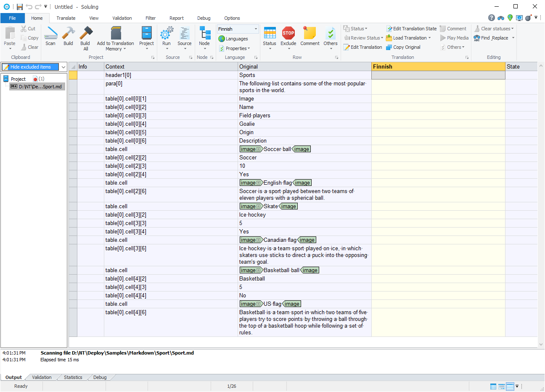Click the Finnish column header
The width and height of the screenshot is (545, 392).
438,66
